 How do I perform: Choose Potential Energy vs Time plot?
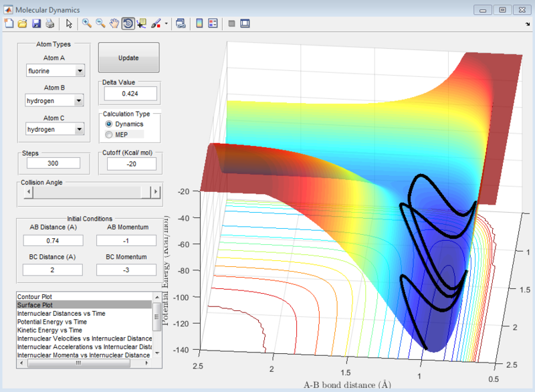53,322
